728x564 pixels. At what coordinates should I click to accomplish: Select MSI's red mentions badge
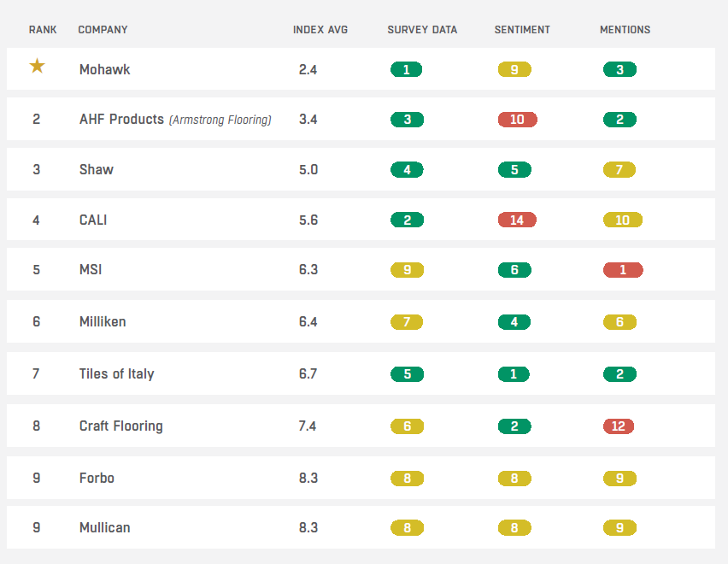coord(622,270)
